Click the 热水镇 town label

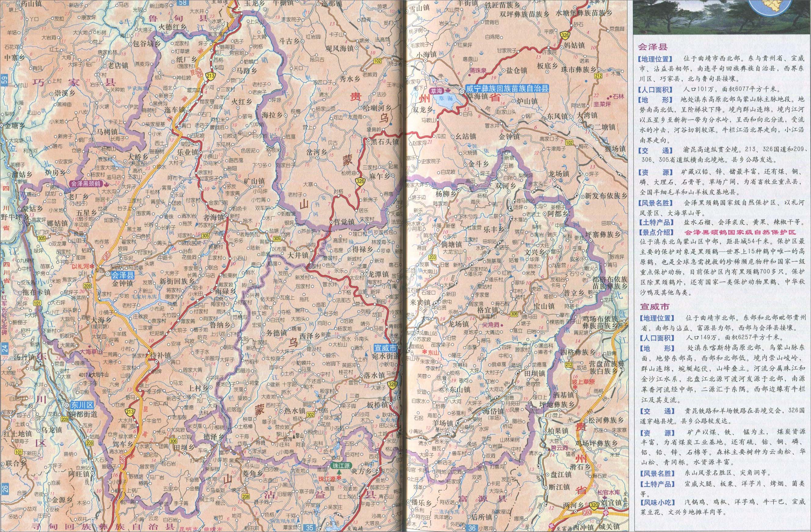pos(295,411)
